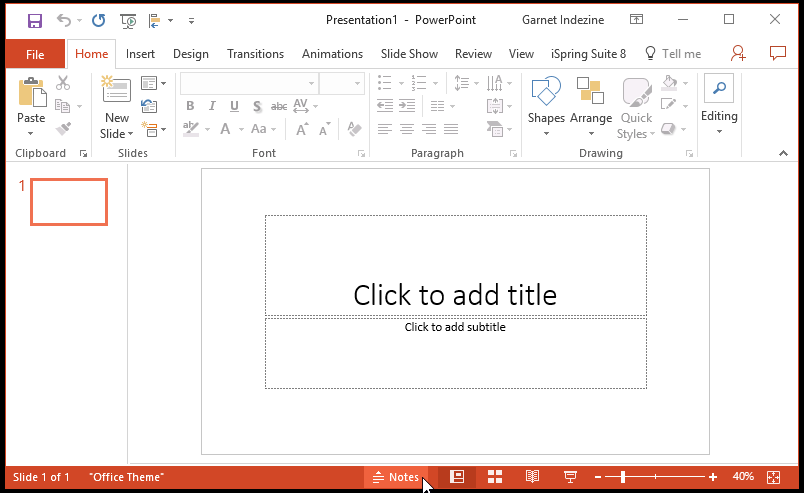Click the 'Click to add subtitle' placeholder
Image resolution: width=804 pixels, height=493 pixels.
coord(455,353)
